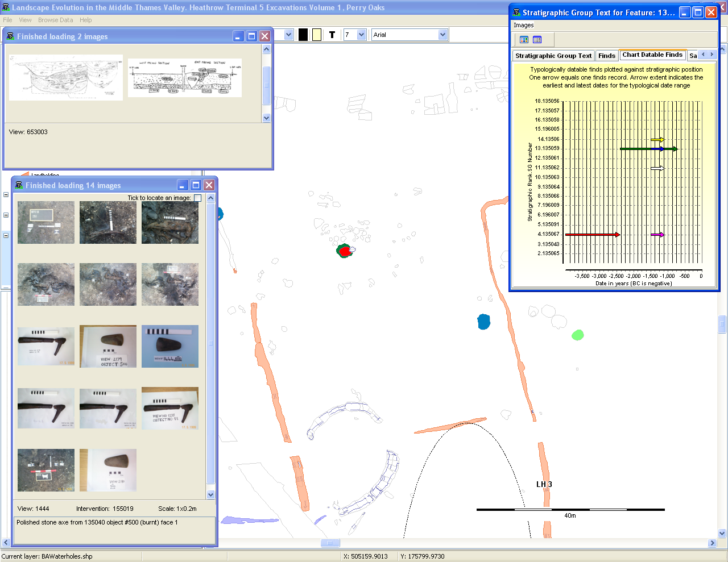Maximize the 'Finished loading 2 images' window
The image size is (728, 562).
[x=251, y=36]
